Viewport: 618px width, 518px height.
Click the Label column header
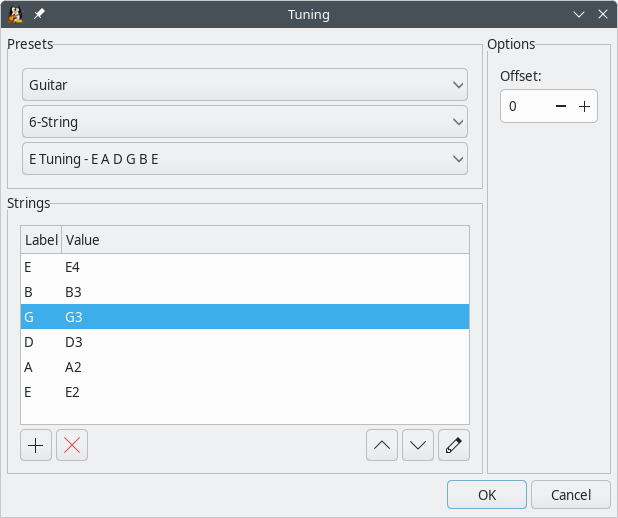coord(41,240)
